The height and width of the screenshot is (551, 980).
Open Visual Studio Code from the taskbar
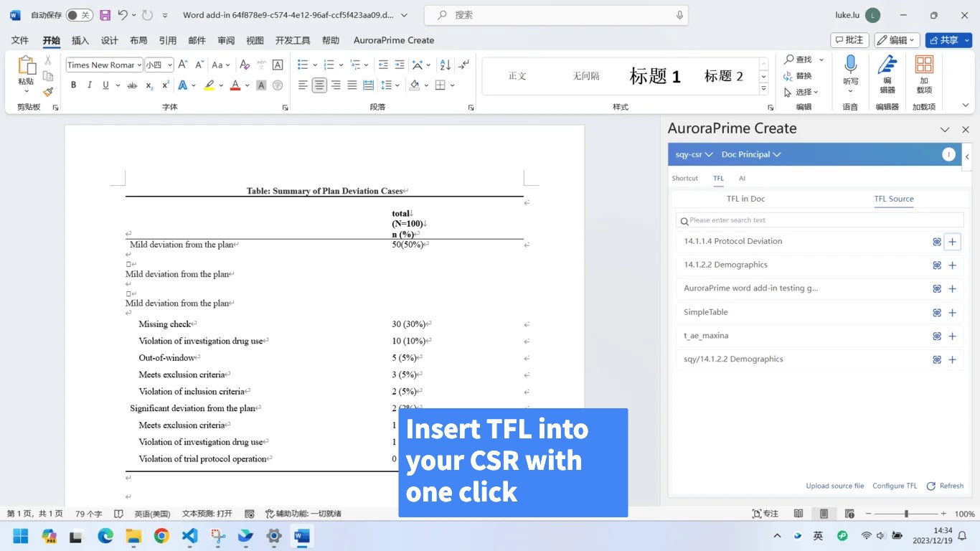click(189, 536)
